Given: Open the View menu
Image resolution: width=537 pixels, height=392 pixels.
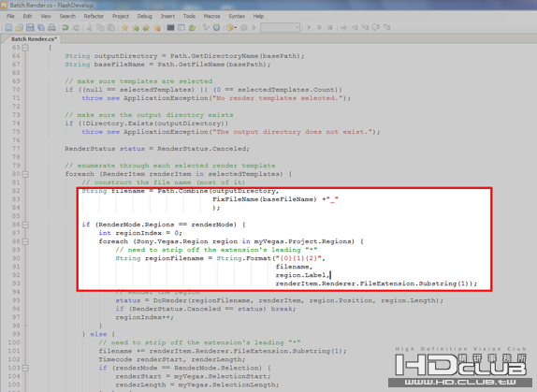Looking at the screenshot, I should (46, 16).
